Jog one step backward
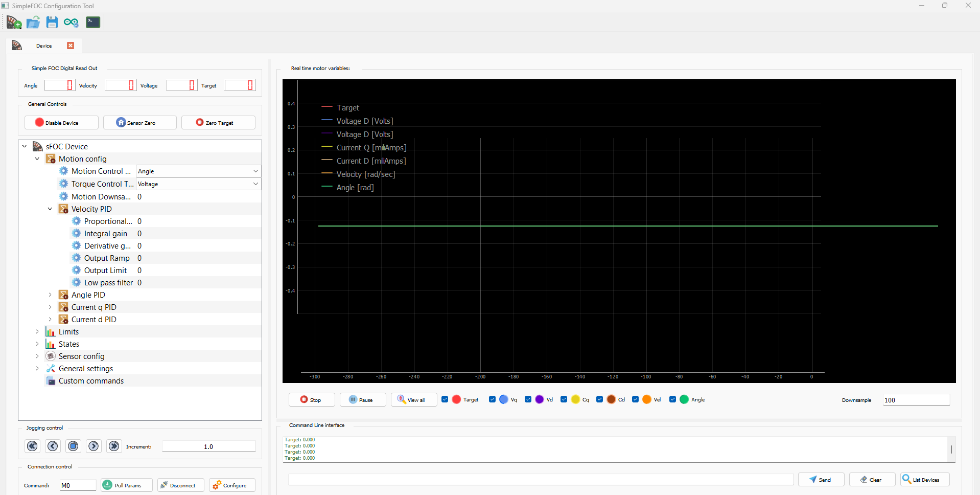Viewport: 980px width, 495px height. (x=53, y=446)
